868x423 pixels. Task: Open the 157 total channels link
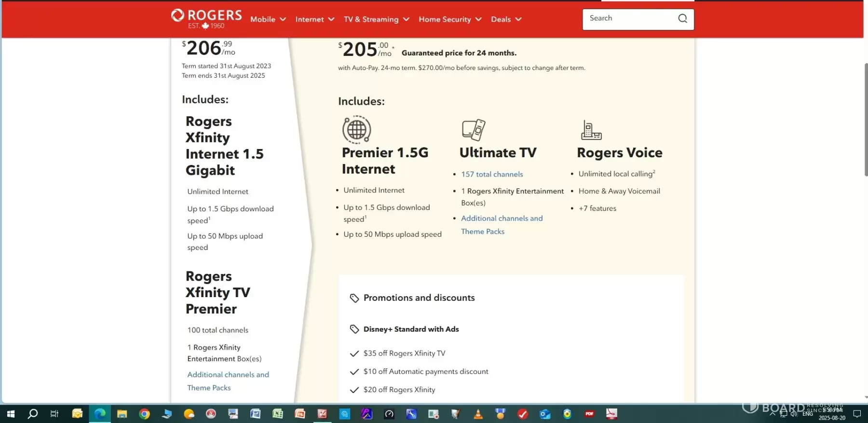tap(492, 174)
